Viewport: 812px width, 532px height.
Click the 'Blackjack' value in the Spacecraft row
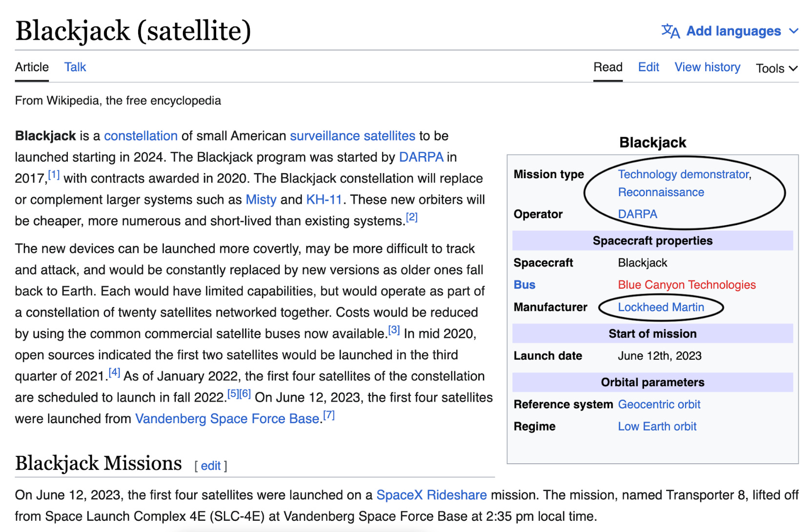(642, 263)
